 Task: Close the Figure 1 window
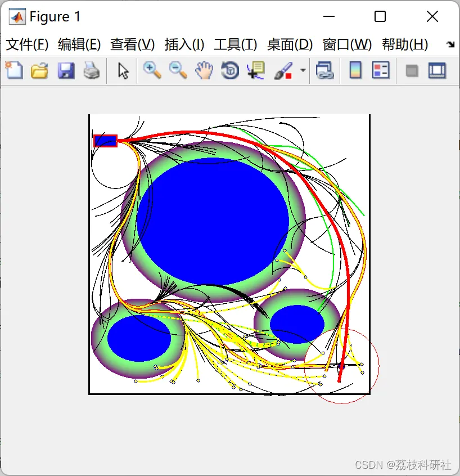[x=432, y=16]
